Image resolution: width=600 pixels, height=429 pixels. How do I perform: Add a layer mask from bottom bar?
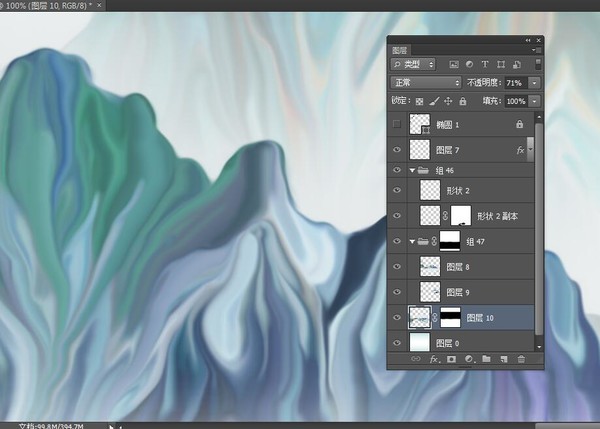[x=452, y=359]
